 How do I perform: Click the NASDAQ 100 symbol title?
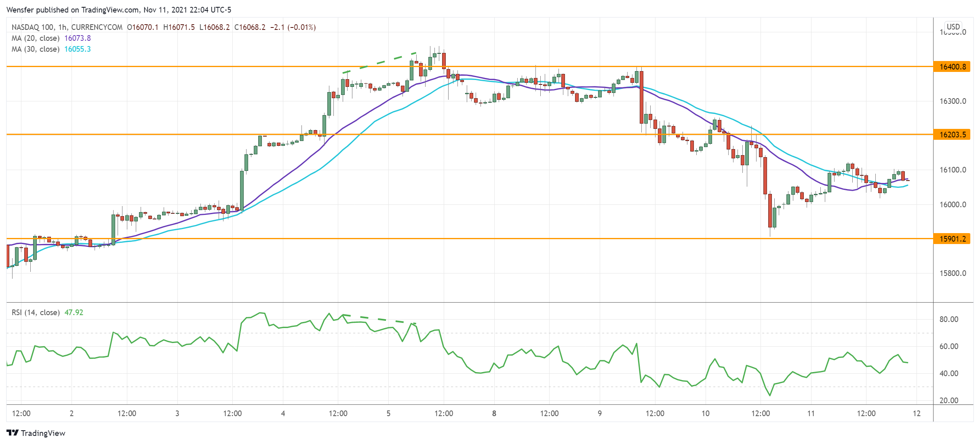(x=32, y=27)
